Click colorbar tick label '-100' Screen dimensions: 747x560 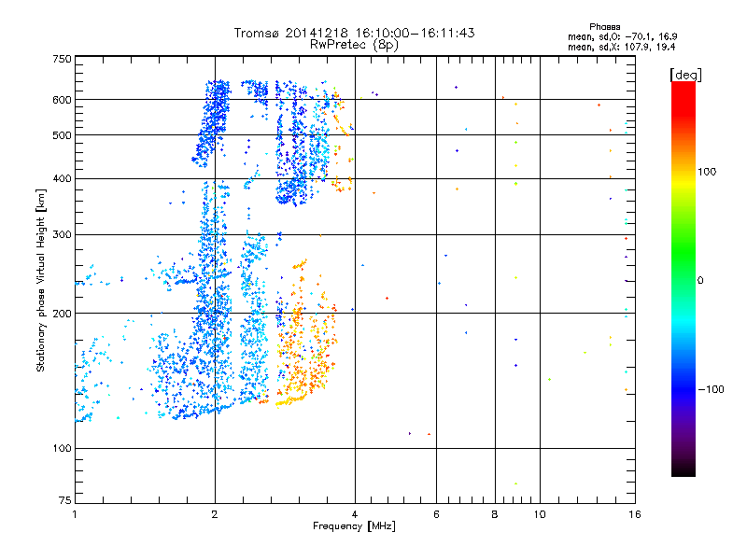pyautogui.click(x=711, y=389)
